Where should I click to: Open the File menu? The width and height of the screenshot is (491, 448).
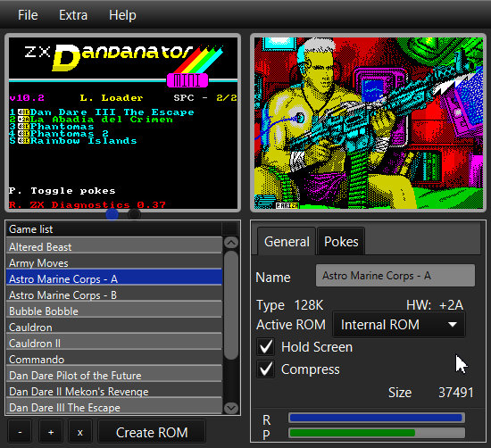click(x=28, y=15)
